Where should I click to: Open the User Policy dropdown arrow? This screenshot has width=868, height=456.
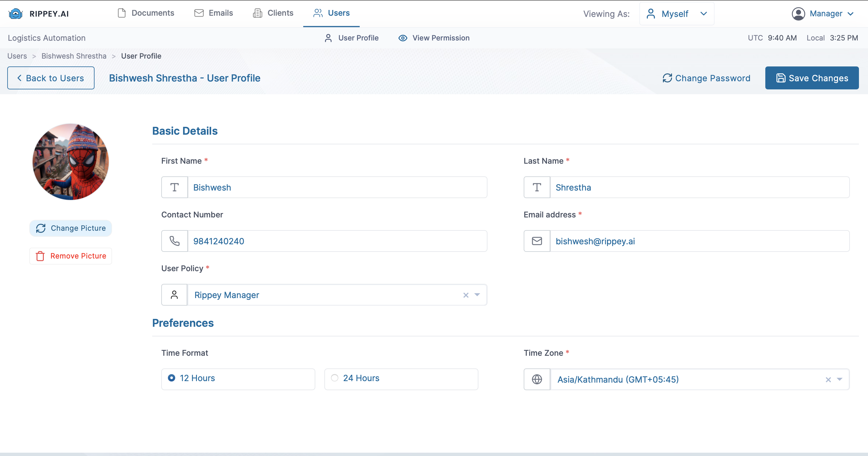(477, 295)
